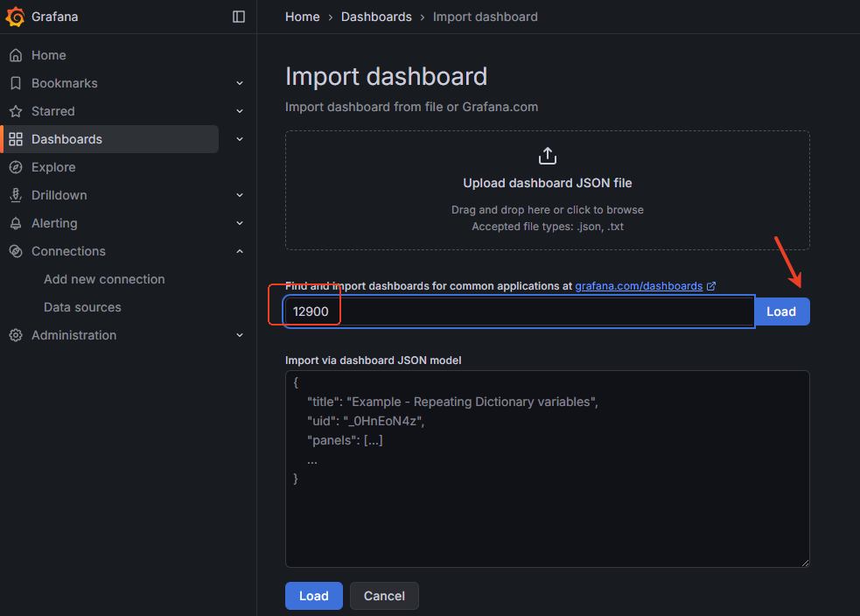Open the grafana.com/dashboards link
This screenshot has height=616, width=860.
coord(639,286)
